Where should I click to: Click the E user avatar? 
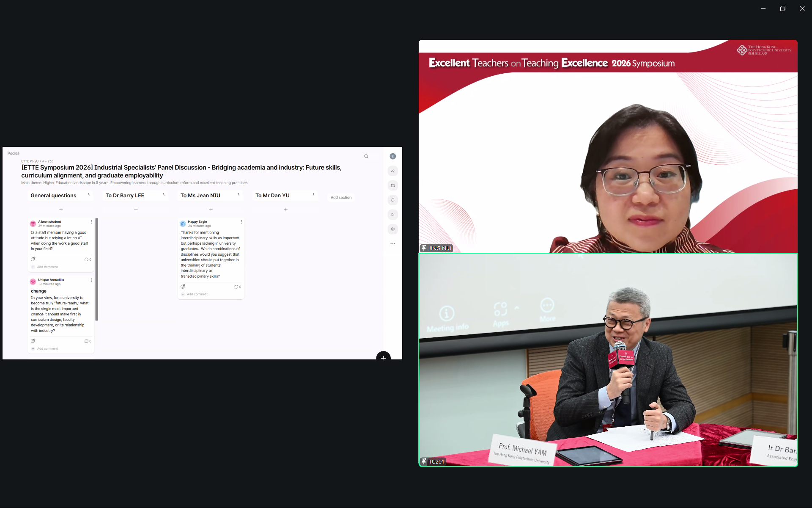pyautogui.click(x=392, y=156)
